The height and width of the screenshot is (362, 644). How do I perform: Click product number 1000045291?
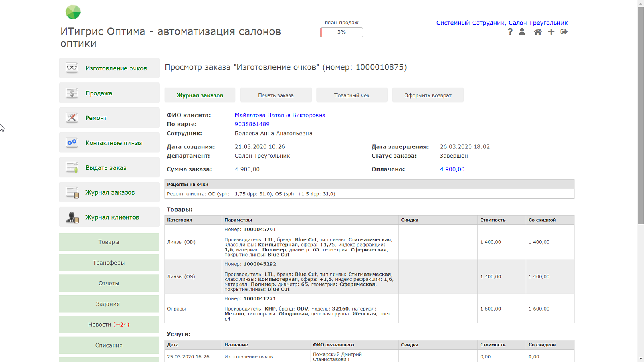coord(260,230)
